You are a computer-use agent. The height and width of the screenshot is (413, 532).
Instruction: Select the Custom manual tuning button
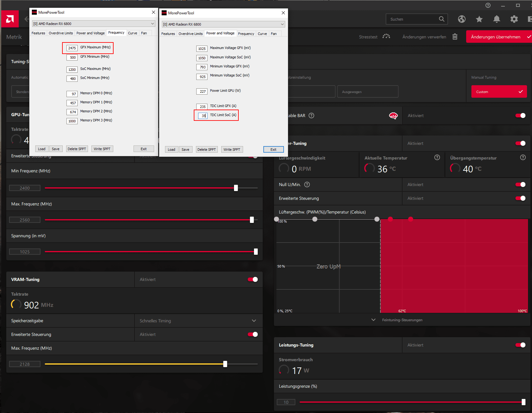(499, 91)
